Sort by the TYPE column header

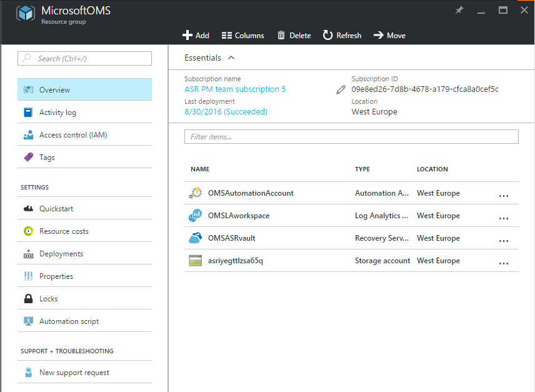(362, 169)
